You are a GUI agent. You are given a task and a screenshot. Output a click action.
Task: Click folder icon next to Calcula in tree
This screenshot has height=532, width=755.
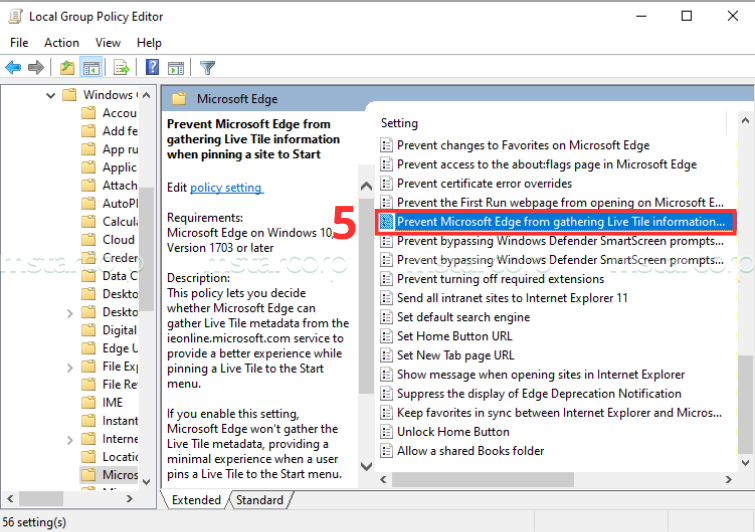point(88,221)
